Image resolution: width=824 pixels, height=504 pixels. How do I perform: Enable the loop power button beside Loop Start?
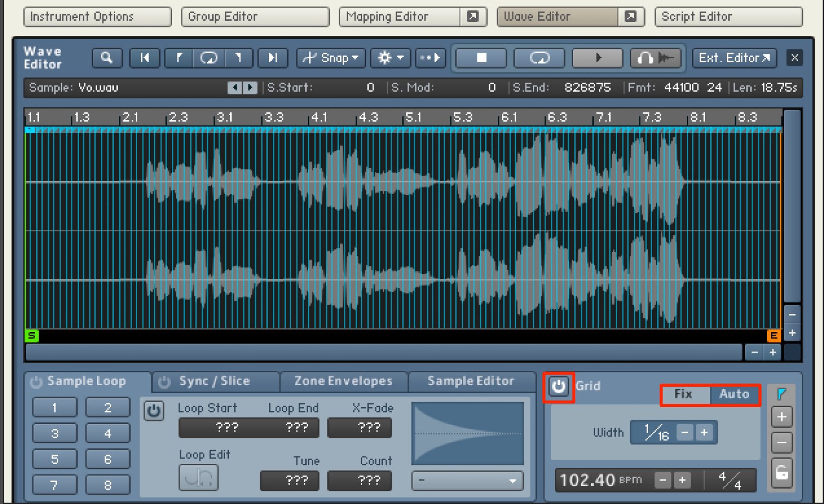click(x=154, y=410)
